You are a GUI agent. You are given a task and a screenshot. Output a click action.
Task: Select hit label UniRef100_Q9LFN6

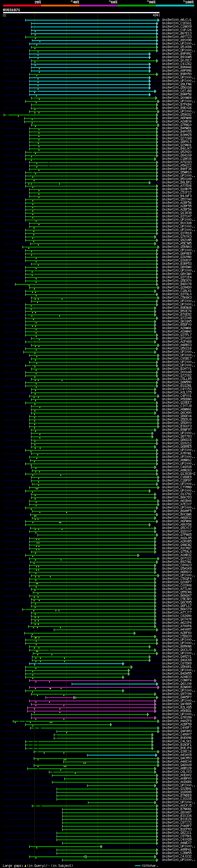[x=176, y=85]
